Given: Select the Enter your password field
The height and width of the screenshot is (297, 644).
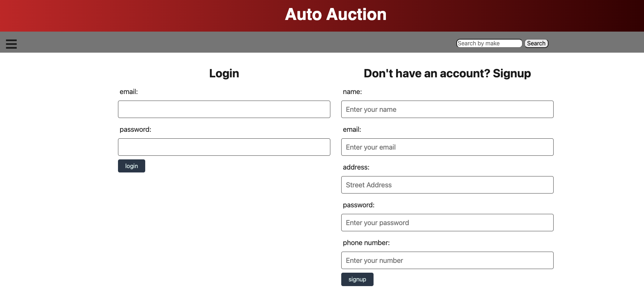Looking at the screenshot, I should 447,222.
